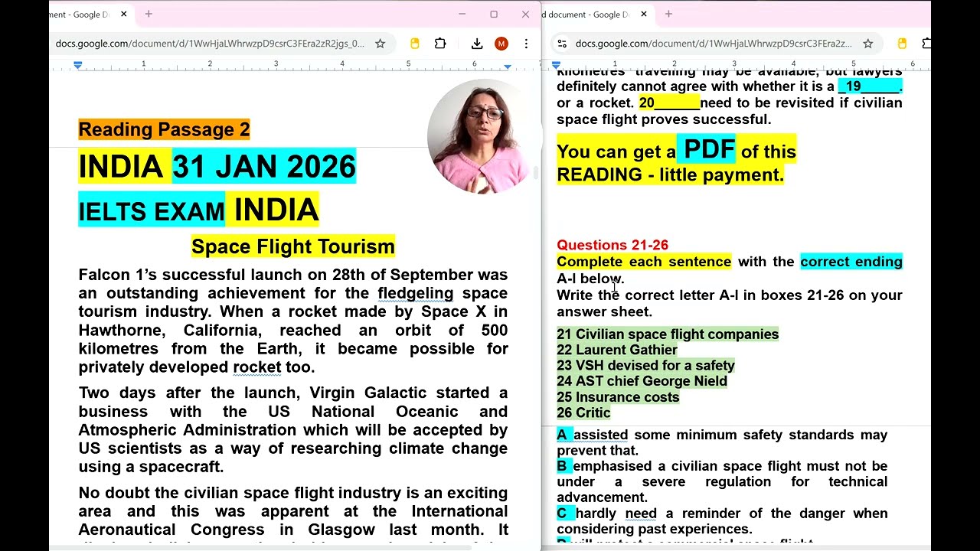Open Downloads in the left browser window
The width and height of the screenshot is (980, 551).
pyautogui.click(x=477, y=44)
